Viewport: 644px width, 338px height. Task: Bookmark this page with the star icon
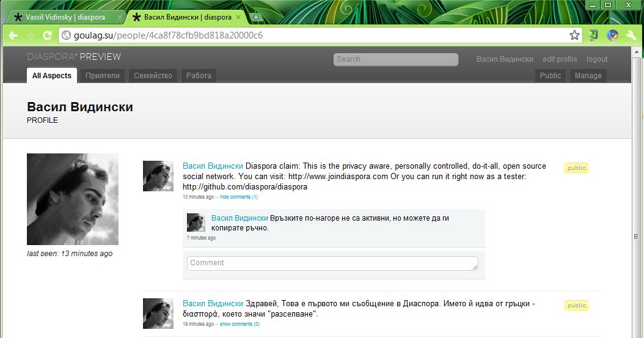(x=574, y=35)
